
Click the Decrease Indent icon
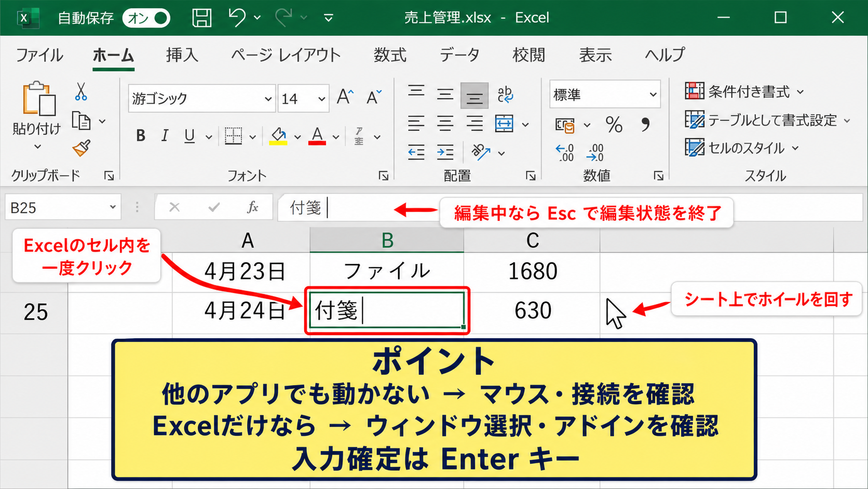416,153
